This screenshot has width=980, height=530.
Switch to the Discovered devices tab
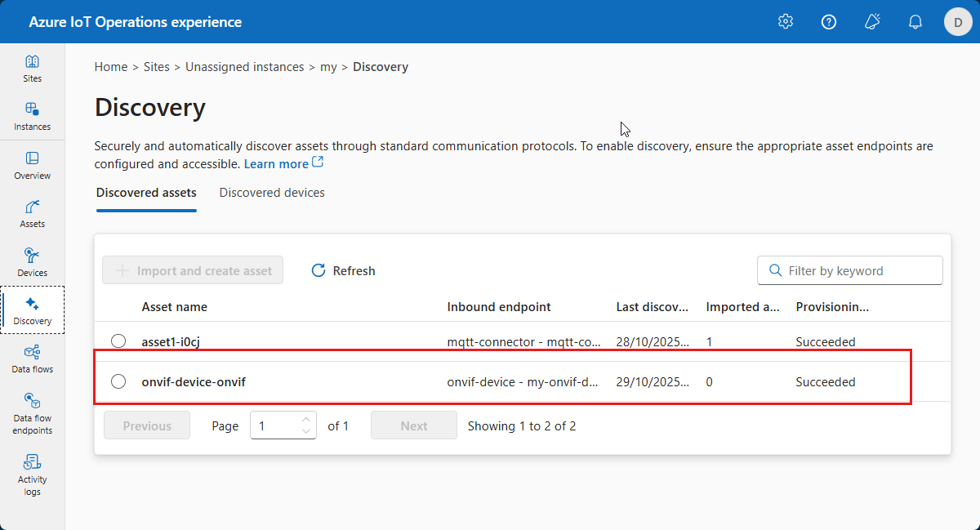click(272, 193)
